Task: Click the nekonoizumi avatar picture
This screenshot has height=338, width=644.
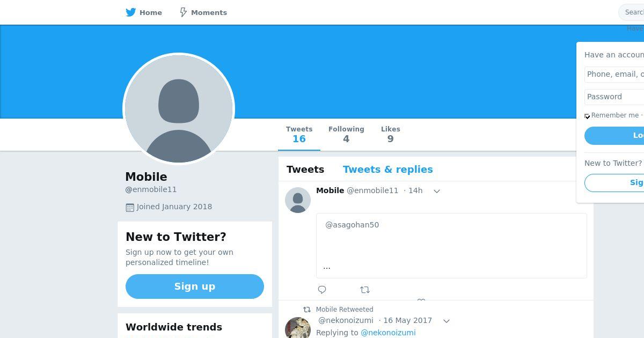Action: [x=298, y=328]
